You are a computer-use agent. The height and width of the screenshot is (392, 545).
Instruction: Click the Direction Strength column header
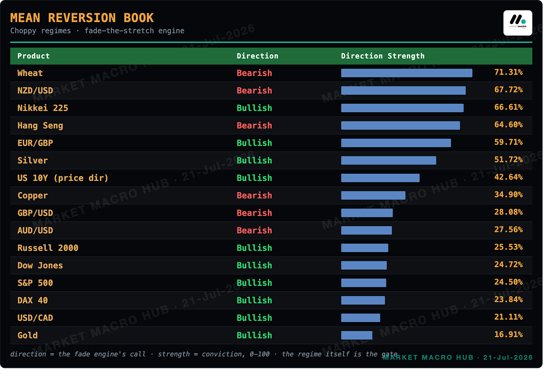pyautogui.click(x=383, y=56)
